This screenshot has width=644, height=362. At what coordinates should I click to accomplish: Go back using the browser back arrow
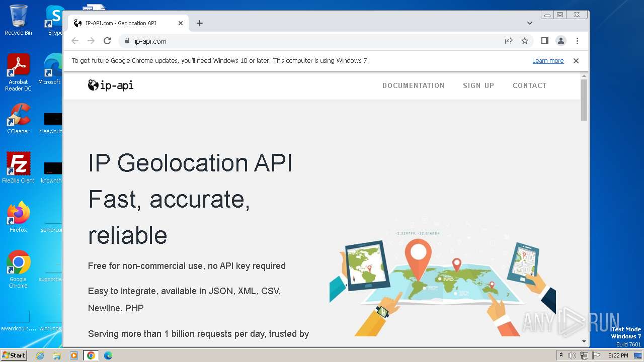[x=75, y=41]
